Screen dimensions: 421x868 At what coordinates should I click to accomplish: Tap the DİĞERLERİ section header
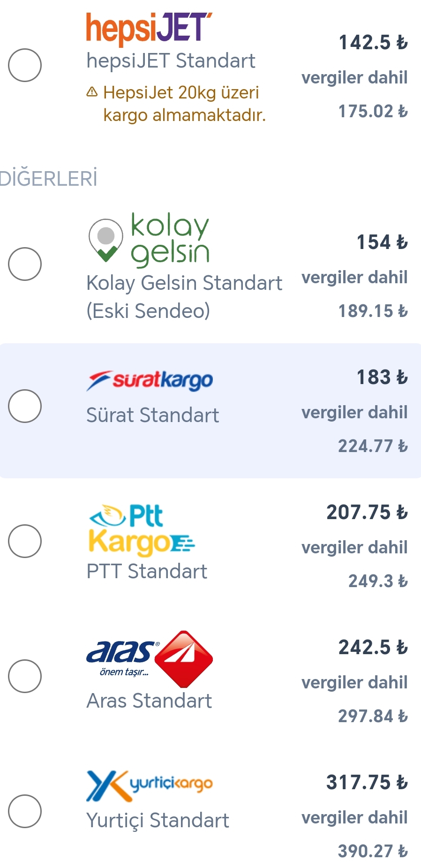click(49, 179)
